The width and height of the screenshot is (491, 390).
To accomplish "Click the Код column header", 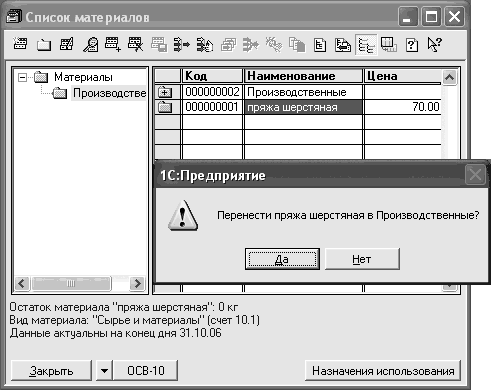I will tap(212, 76).
